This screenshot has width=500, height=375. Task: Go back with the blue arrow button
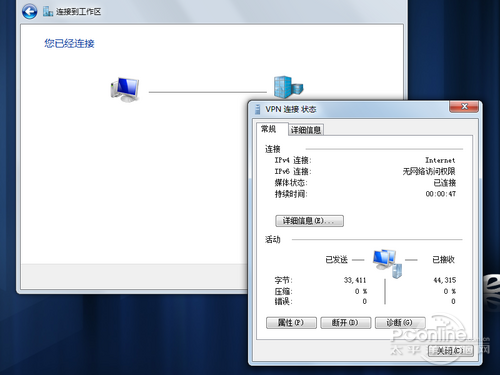pos(29,12)
